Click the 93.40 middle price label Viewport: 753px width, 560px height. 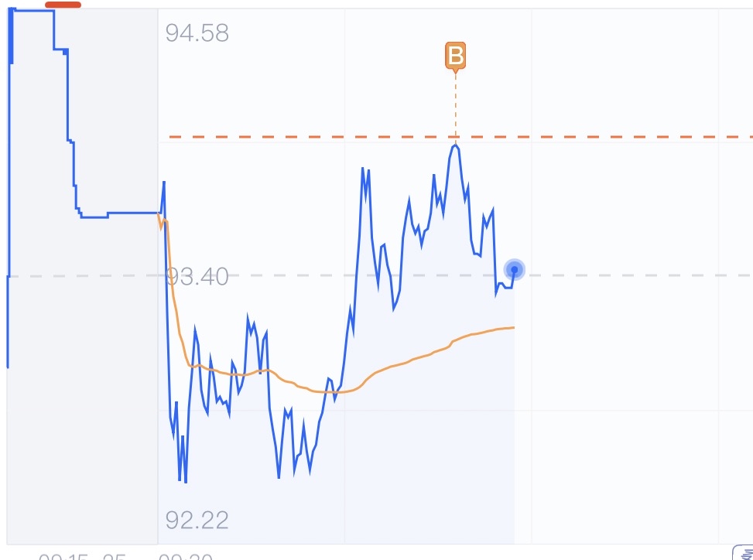[x=197, y=276]
